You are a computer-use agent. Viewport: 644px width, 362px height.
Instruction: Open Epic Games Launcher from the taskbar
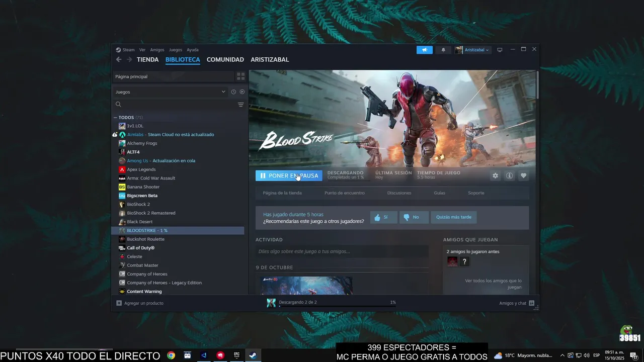(236, 355)
